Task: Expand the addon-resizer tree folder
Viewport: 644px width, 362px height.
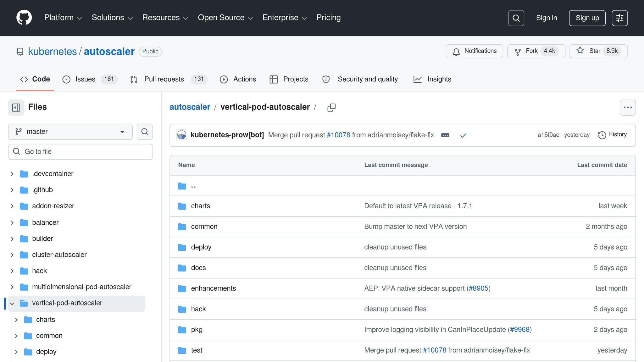Action: pyautogui.click(x=12, y=206)
